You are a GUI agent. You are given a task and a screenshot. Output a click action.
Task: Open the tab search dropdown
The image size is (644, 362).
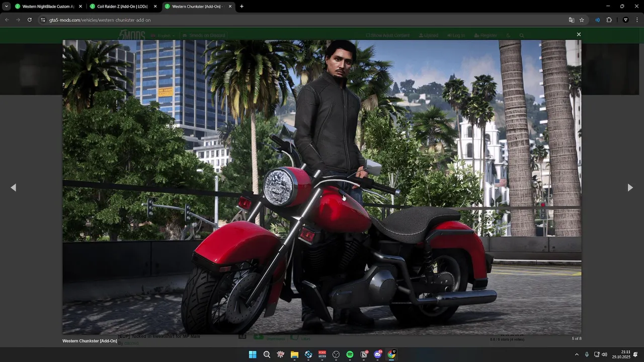tap(6, 7)
